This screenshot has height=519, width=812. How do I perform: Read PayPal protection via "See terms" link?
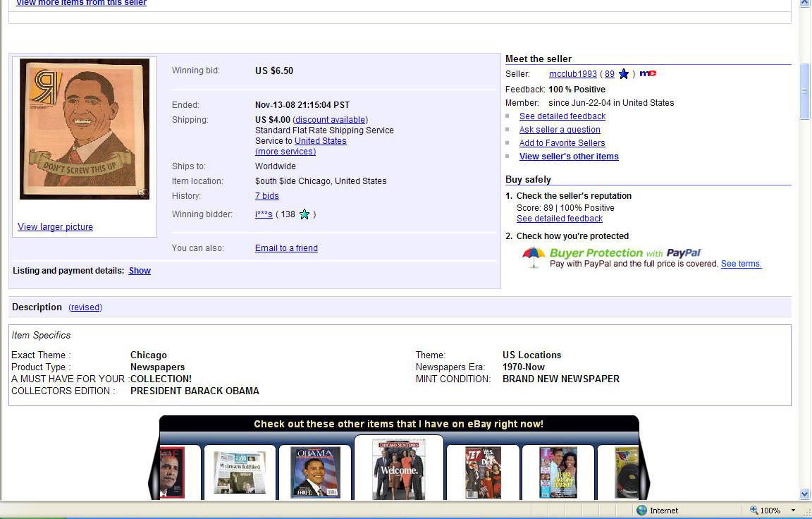click(x=741, y=264)
